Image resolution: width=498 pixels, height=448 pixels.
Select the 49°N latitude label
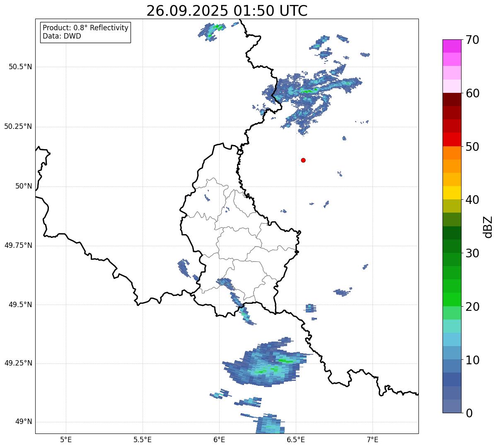[x=24, y=421]
